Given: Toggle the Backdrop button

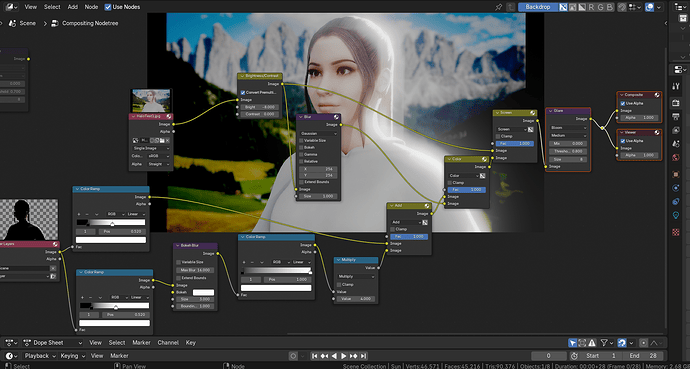Looking at the screenshot, I should coord(538,7).
